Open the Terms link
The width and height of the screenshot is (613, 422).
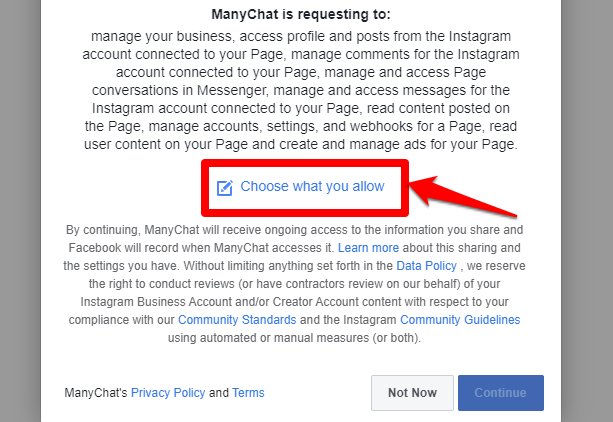248,393
